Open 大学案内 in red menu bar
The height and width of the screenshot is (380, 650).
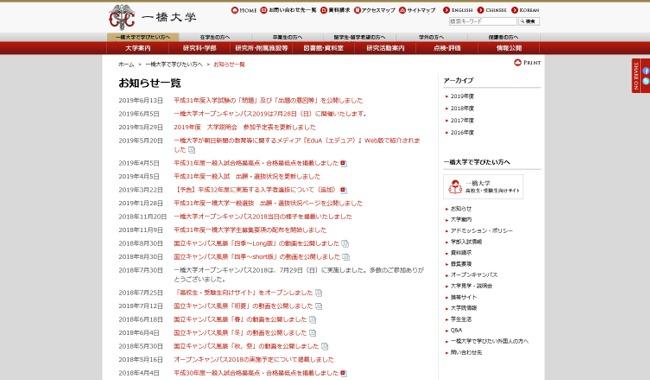(138, 48)
